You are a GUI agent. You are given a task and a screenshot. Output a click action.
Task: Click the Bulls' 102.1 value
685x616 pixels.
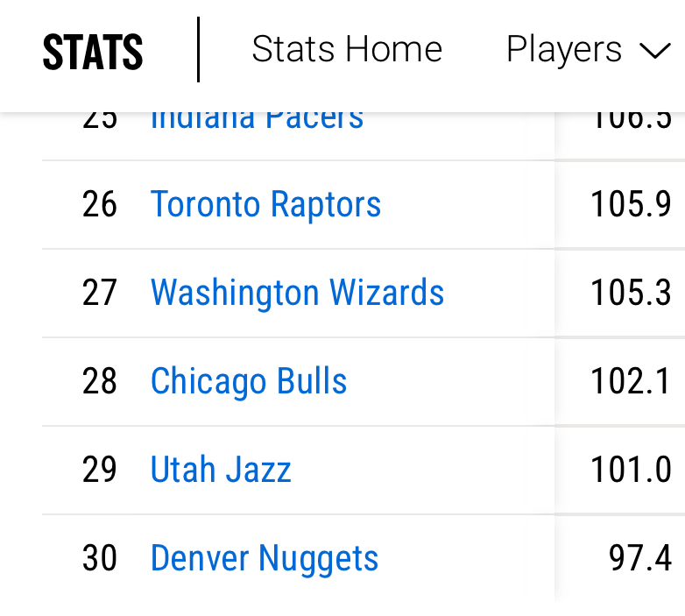pos(631,381)
